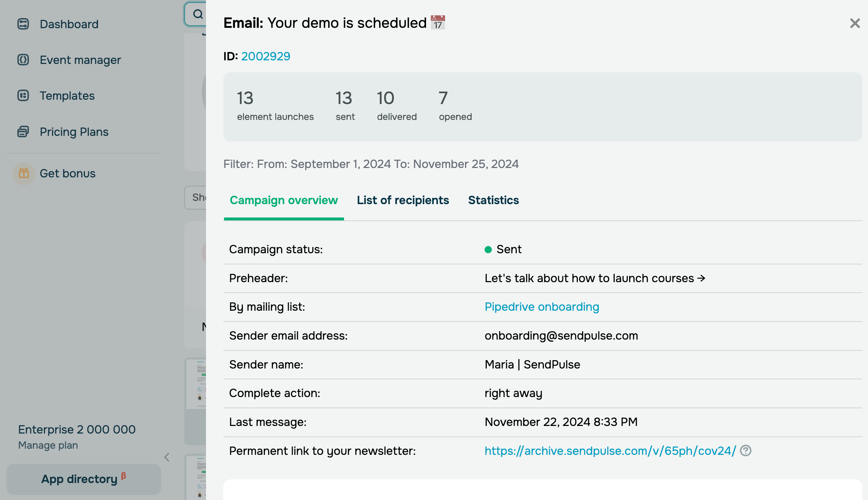Open the Pipedrive onboarding mailing list
868x500 pixels.
[542, 307]
